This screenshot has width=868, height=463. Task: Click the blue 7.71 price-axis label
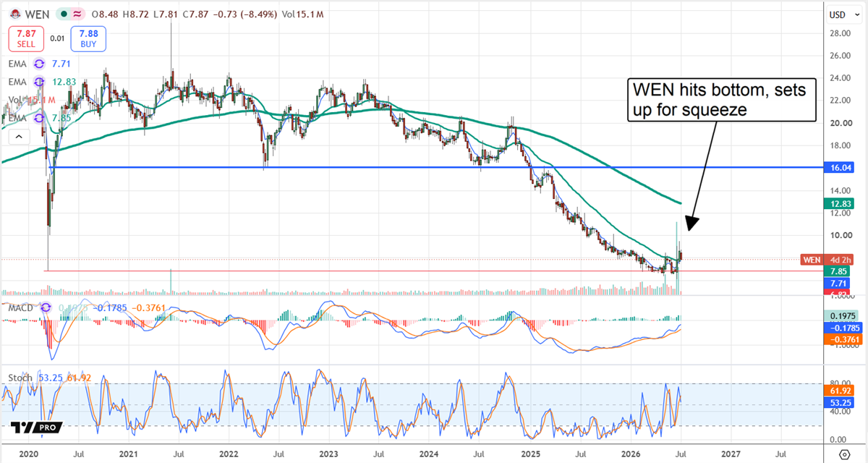pyautogui.click(x=836, y=284)
